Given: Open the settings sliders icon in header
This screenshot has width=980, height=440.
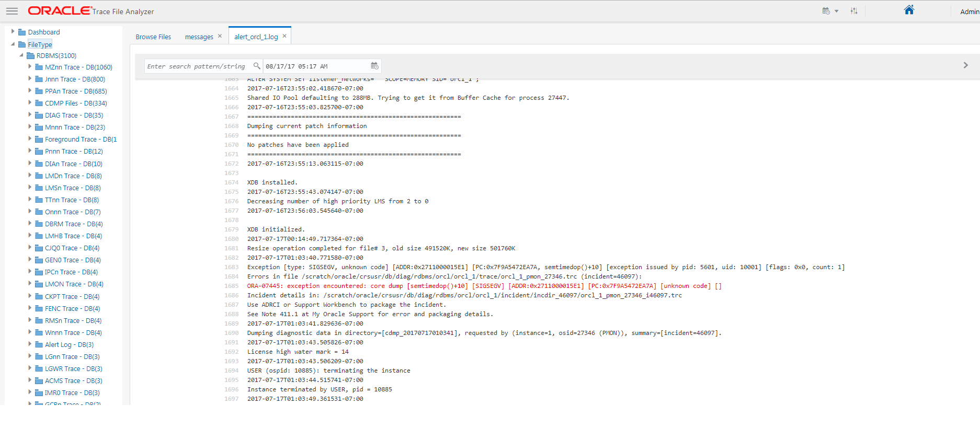Looking at the screenshot, I should (x=854, y=11).
